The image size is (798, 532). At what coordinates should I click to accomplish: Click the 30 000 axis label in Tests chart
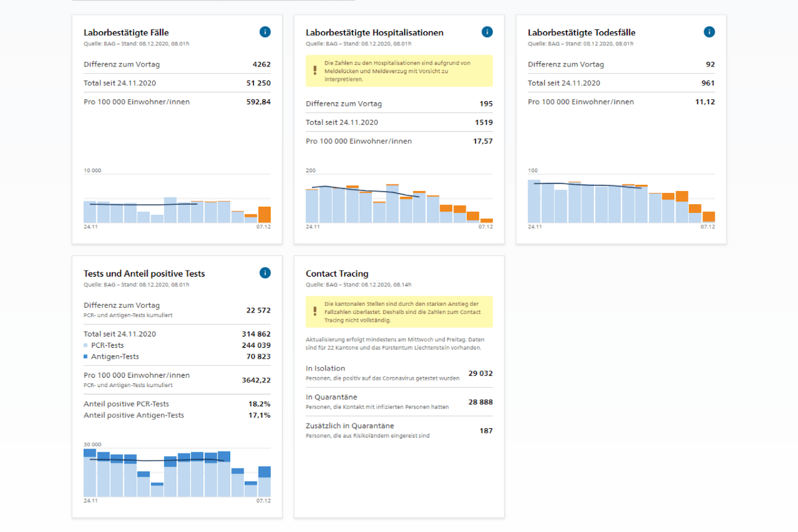pyautogui.click(x=92, y=444)
